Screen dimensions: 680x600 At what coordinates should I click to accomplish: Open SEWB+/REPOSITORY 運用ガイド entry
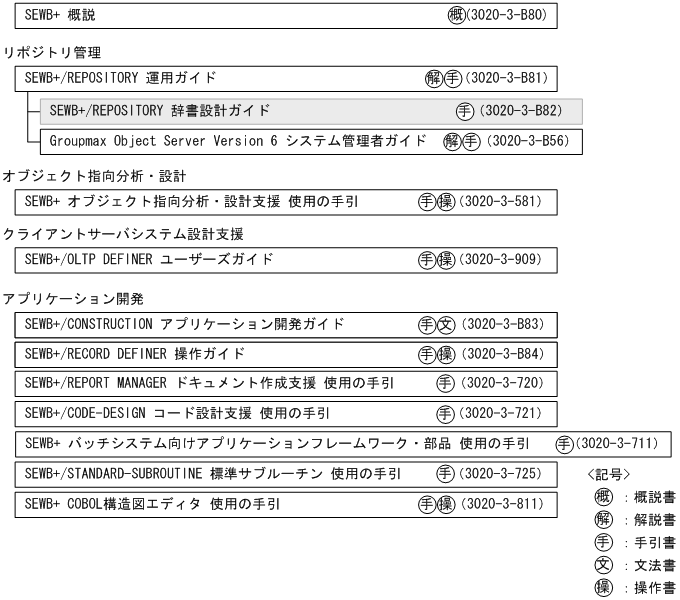pos(286,78)
